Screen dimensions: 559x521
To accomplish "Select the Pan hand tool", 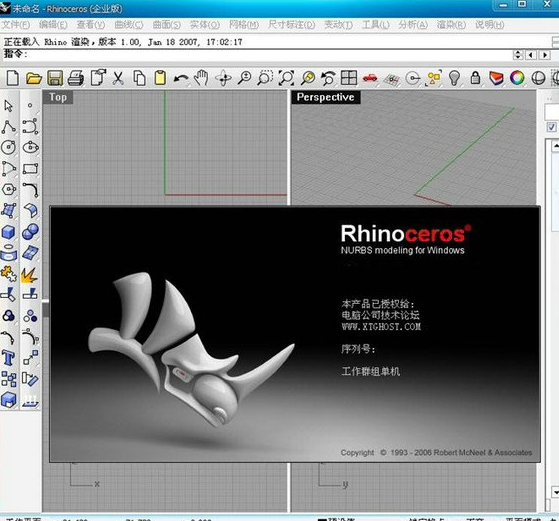I will tap(201, 78).
